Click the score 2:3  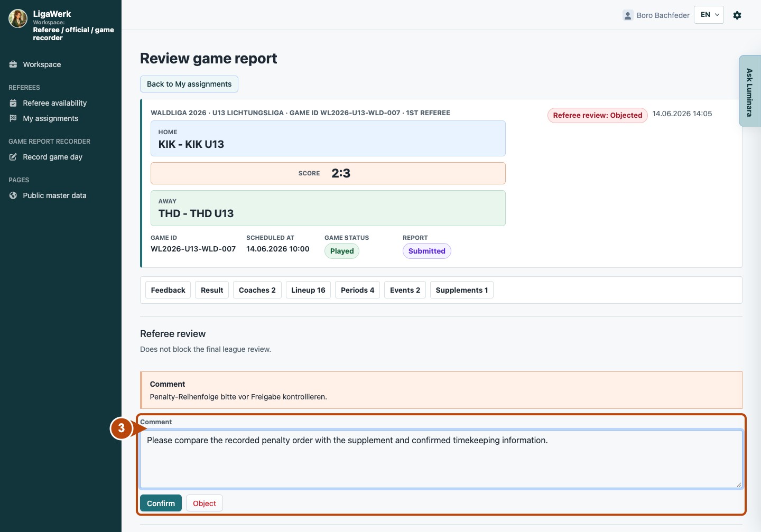tap(341, 173)
